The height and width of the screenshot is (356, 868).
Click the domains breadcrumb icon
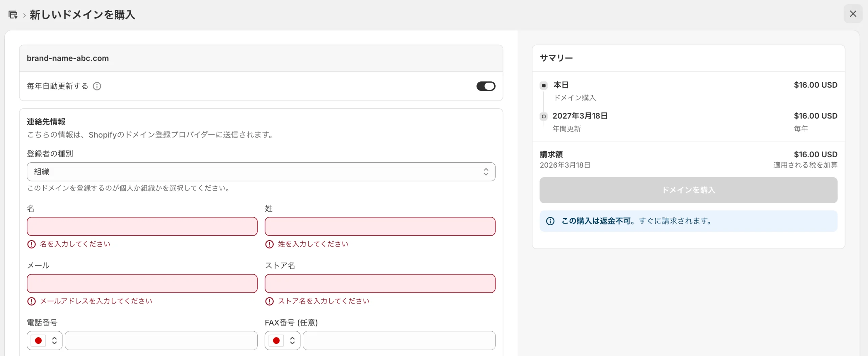click(x=13, y=15)
